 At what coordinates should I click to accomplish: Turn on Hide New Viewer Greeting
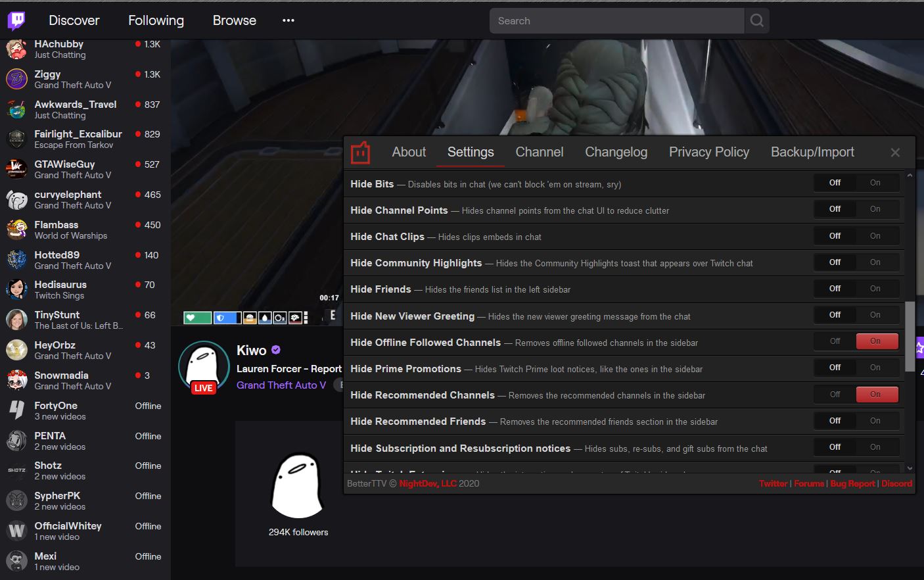875,315
